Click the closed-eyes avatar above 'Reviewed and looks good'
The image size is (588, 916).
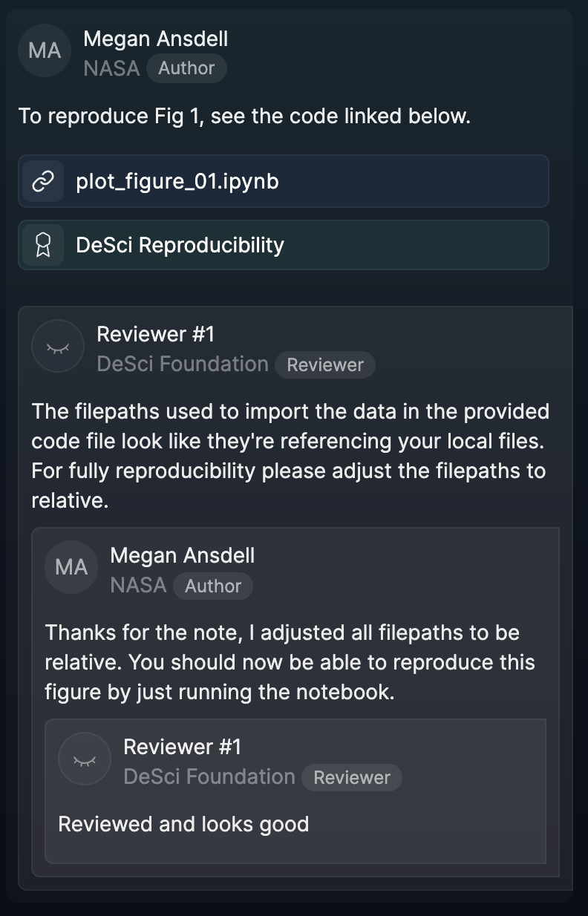[85, 759]
